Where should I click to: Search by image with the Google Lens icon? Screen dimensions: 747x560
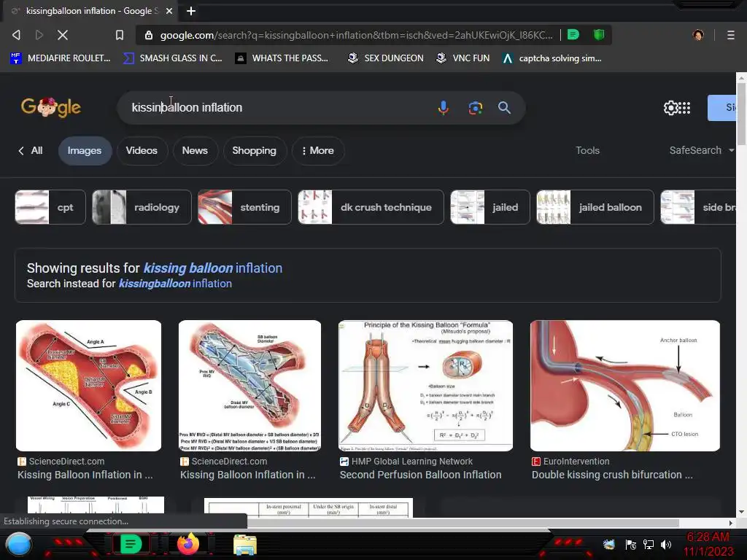pos(475,108)
